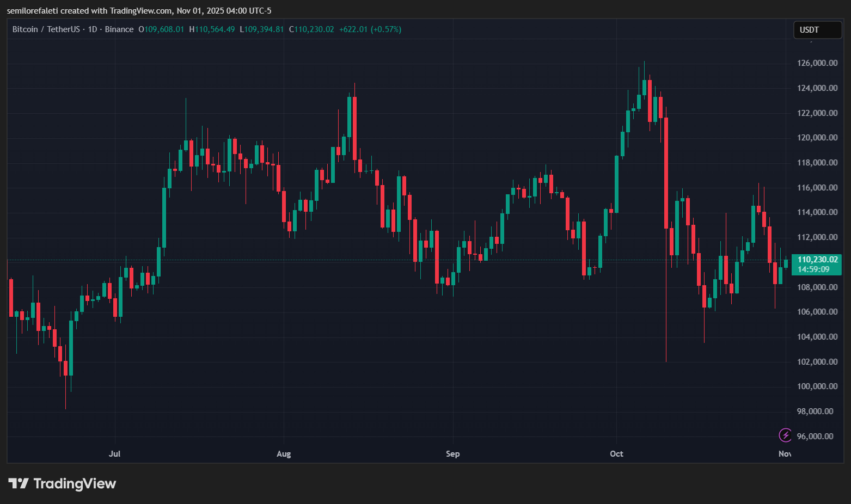
Task: Click the open value O109,608.01
Action: coord(161,29)
